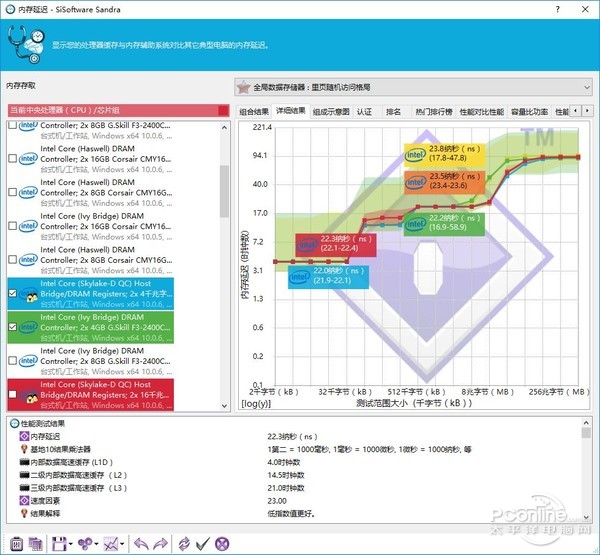Switch to the 认证 tab
Image resolution: width=600 pixels, height=555 pixels.
pos(364,112)
